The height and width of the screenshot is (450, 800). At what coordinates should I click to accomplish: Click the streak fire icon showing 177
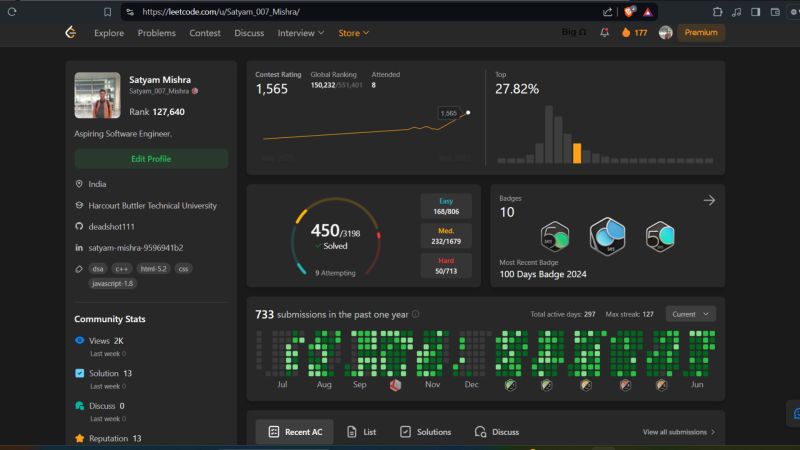click(626, 33)
